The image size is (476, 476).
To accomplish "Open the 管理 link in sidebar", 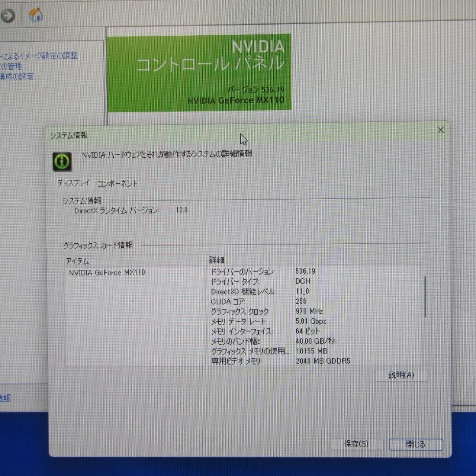I will coord(11,66).
